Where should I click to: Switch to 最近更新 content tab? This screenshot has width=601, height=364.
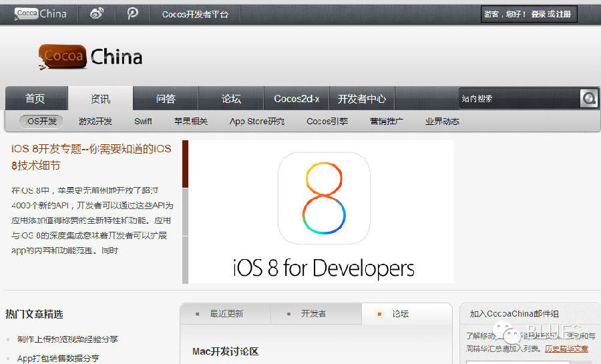226,313
